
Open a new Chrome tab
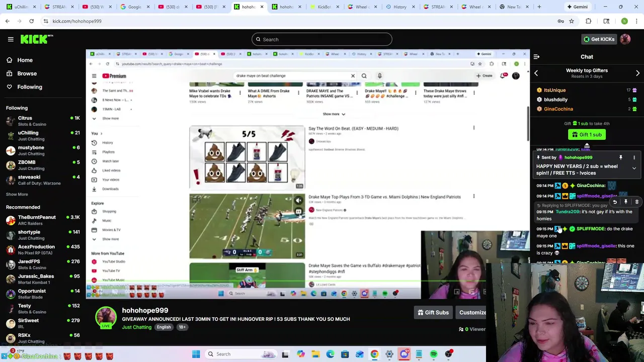(x=539, y=7)
